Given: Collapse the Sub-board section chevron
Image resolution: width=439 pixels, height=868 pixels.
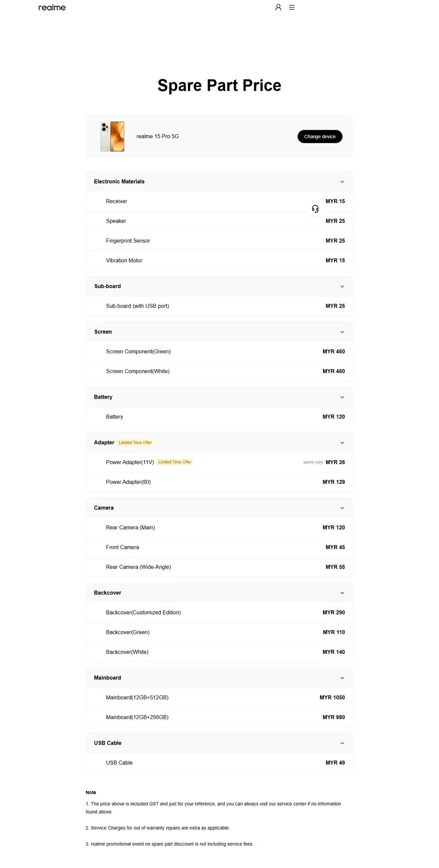Looking at the screenshot, I should pos(342,286).
